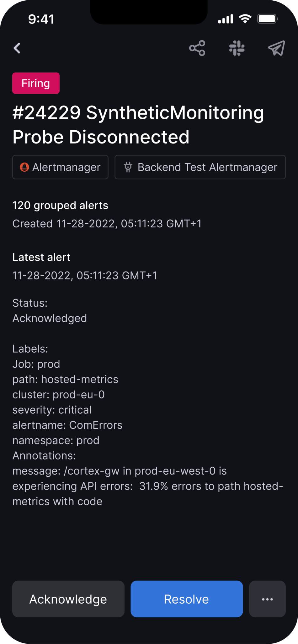Tap the Slack icon
Viewport: 298px width, 644px height.
pyautogui.click(x=237, y=48)
